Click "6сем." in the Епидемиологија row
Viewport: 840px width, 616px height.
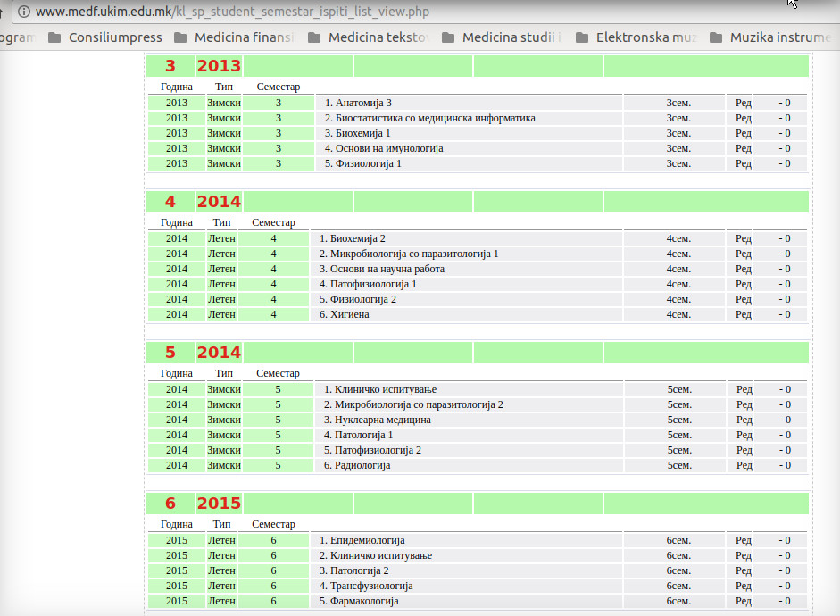click(678, 540)
